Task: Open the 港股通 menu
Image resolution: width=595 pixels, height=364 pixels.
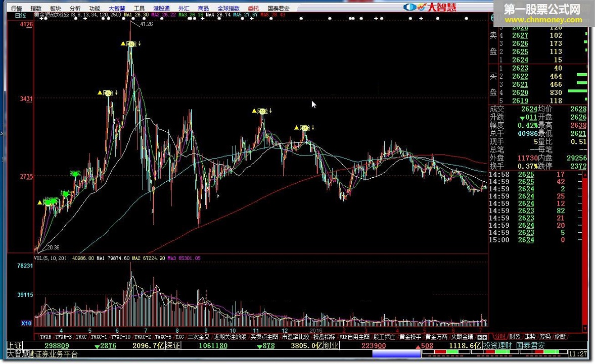Action: point(162,9)
